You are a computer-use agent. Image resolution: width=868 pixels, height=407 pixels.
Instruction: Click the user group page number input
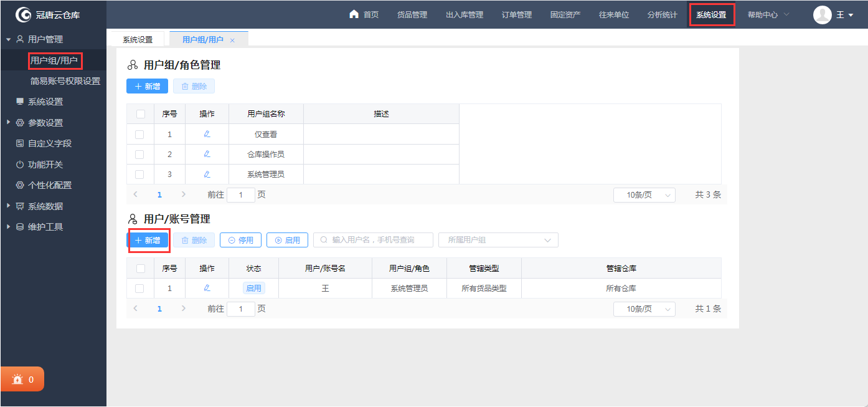click(241, 194)
